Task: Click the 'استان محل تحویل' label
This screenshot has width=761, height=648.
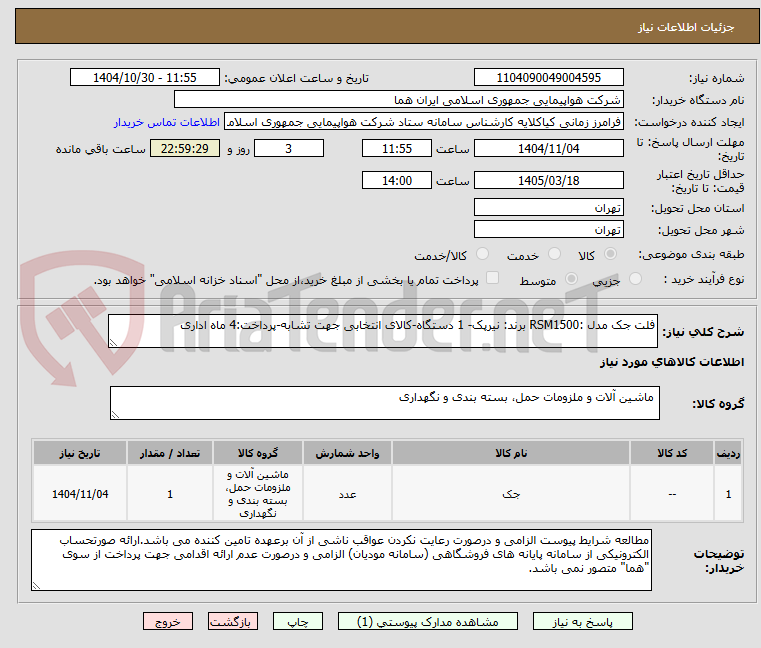Action: pos(697,208)
